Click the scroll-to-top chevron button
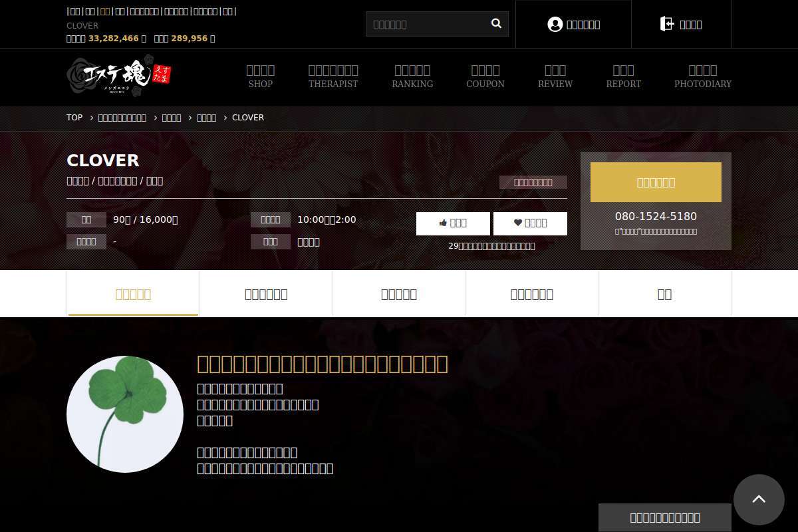This screenshot has width=798, height=532. [759, 499]
